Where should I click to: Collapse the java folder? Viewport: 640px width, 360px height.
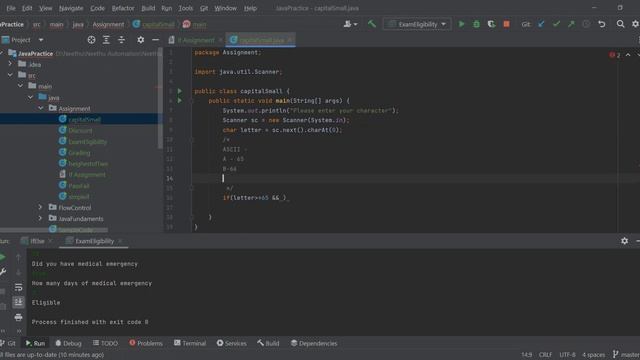31,97
